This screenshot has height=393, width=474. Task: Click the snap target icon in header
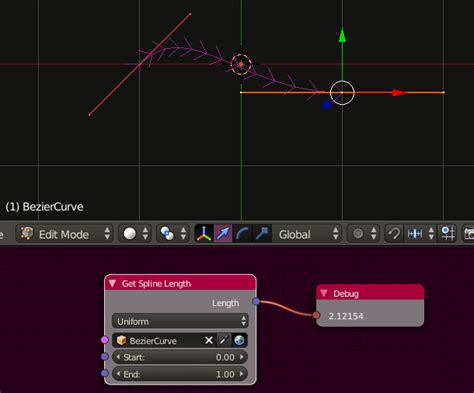click(447, 234)
